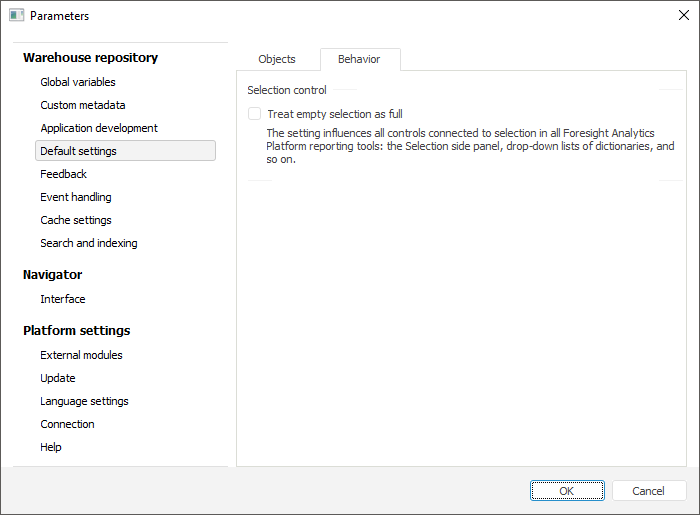The image size is (700, 515).
Task: Switch to the Objects tab
Action: 277,59
